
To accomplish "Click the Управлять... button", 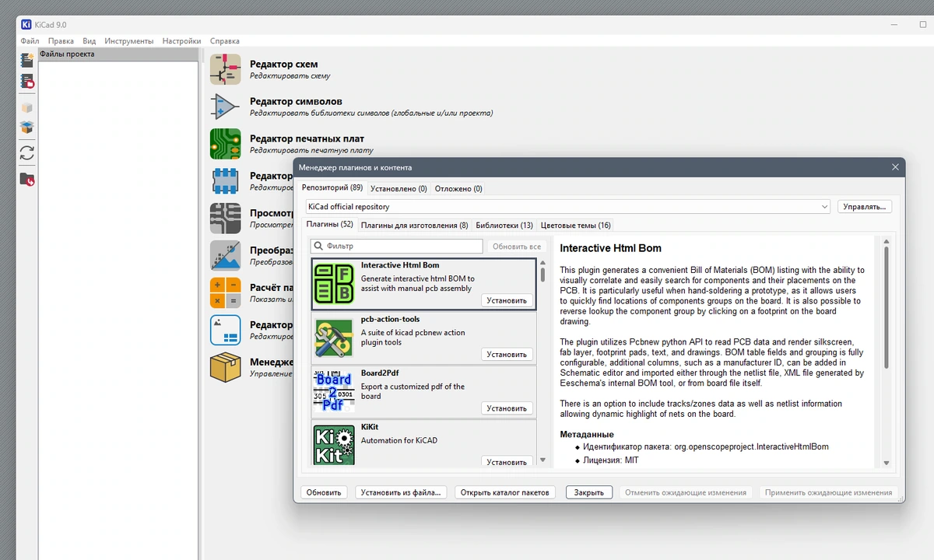I will tap(865, 207).
